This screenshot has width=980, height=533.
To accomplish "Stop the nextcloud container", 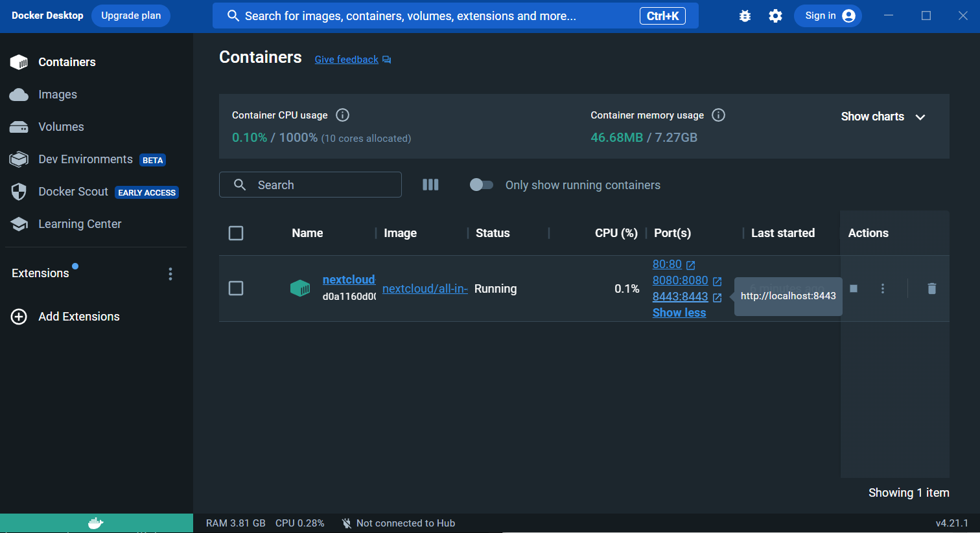I will [853, 288].
